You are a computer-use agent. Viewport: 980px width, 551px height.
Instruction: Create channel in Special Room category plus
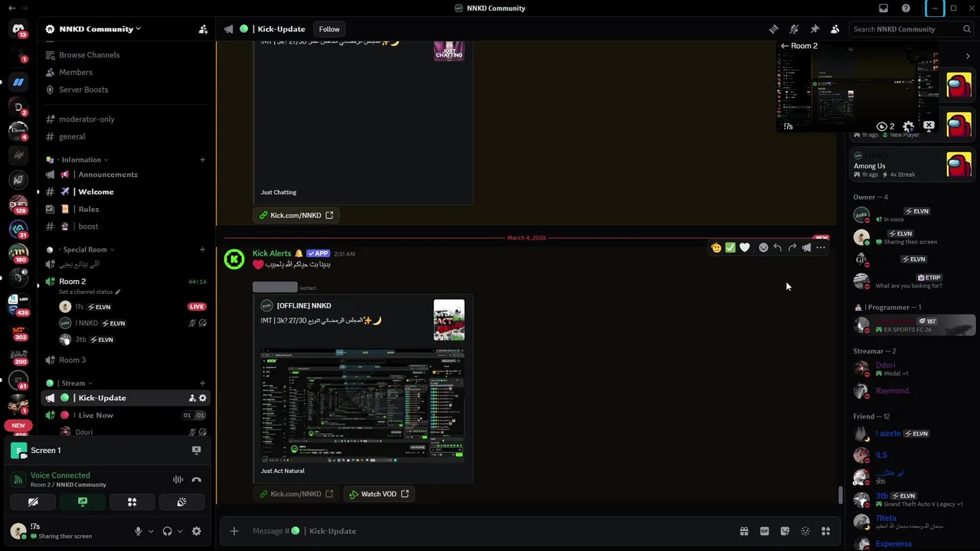[x=202, y=249]
